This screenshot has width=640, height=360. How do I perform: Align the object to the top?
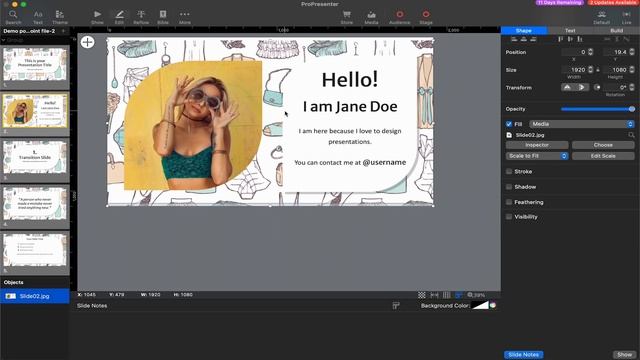coord(561,39)
